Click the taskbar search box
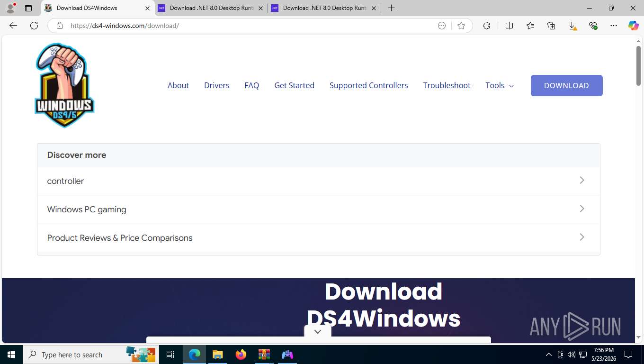Screen dimensions: 644x364 (90, 355)
